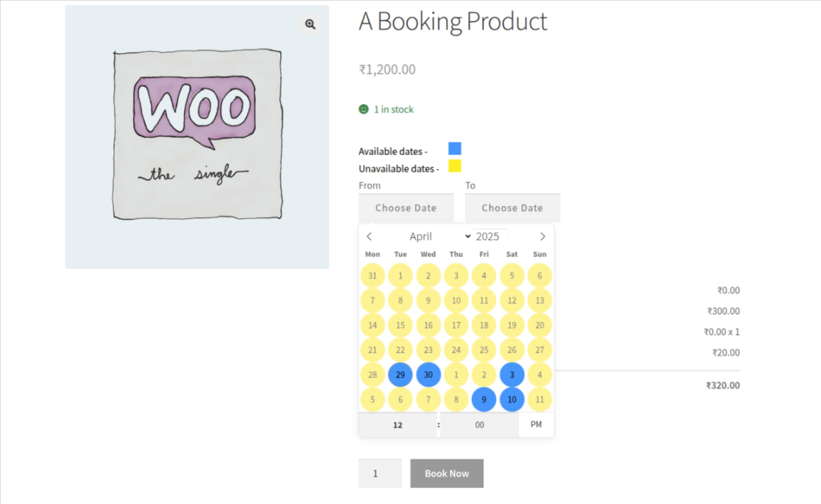Click the Sun weekday header
The image size is (821, 504).
click(540, 255)
